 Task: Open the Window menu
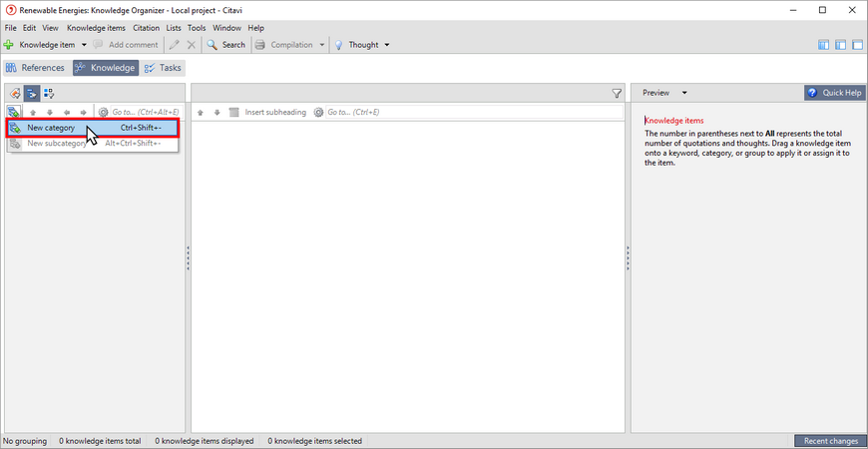point(226,28)
